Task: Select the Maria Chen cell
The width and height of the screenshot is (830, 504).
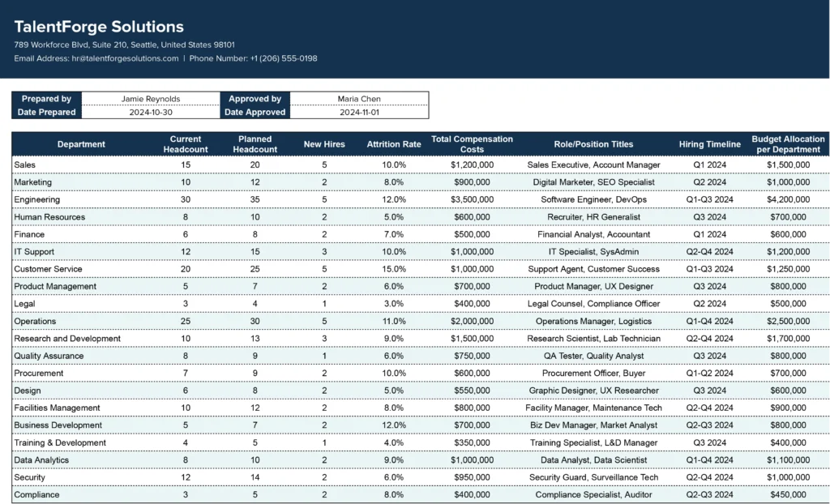Action: (x=359, y=99)
